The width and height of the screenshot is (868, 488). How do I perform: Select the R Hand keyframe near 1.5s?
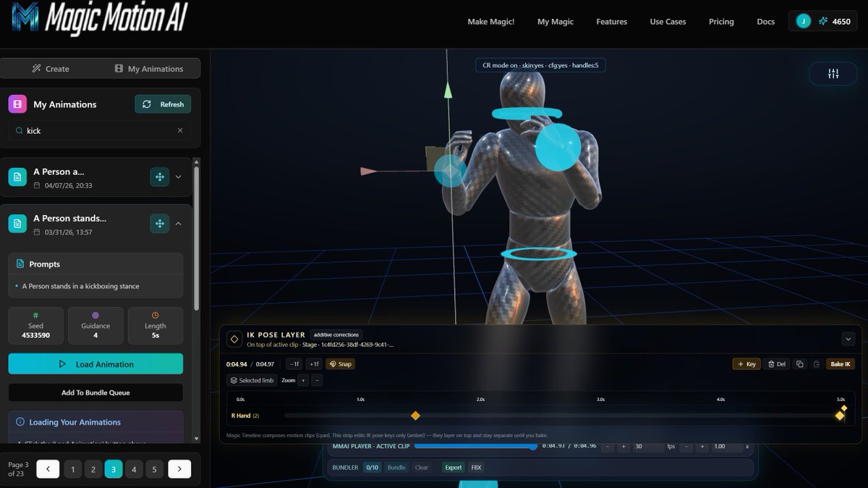click(x=415, y=416)
